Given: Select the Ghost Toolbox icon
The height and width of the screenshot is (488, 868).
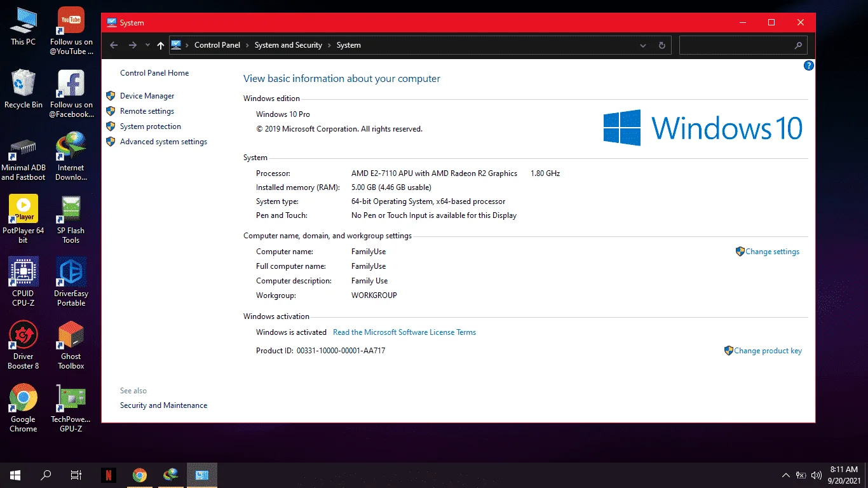Looking at the screenshot, I should [x=71, y=346].
